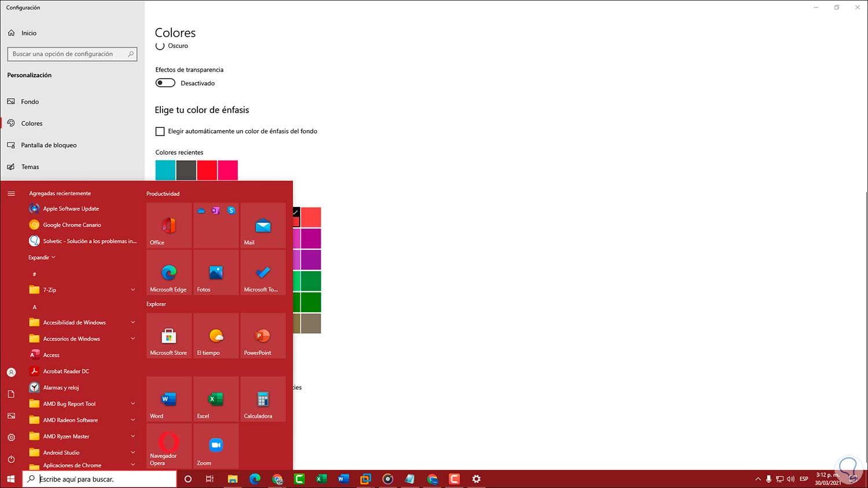Click the Expandir recently added list
This screenshot has height=488, width=868.
[x=42, y=257]
